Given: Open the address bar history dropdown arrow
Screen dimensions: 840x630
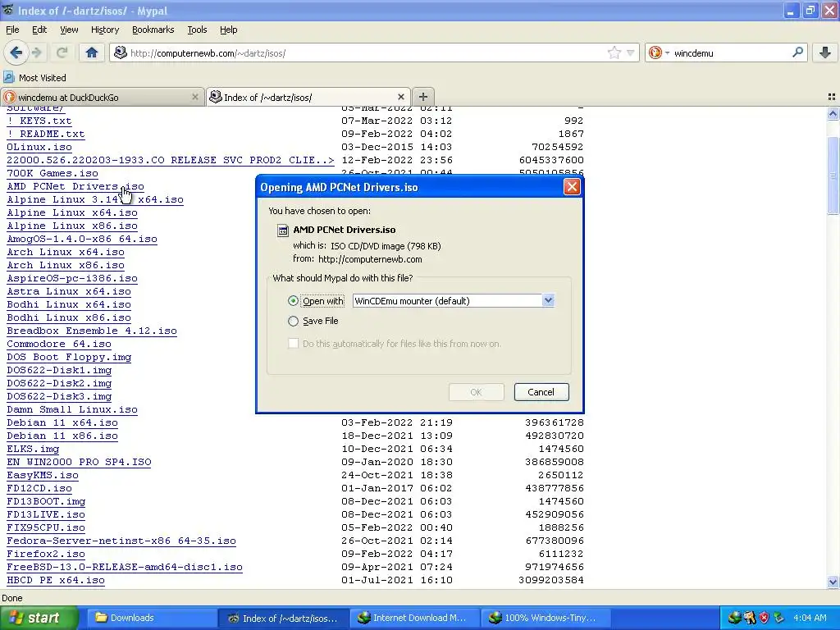Looking at the screenshot, I should 631,52.
